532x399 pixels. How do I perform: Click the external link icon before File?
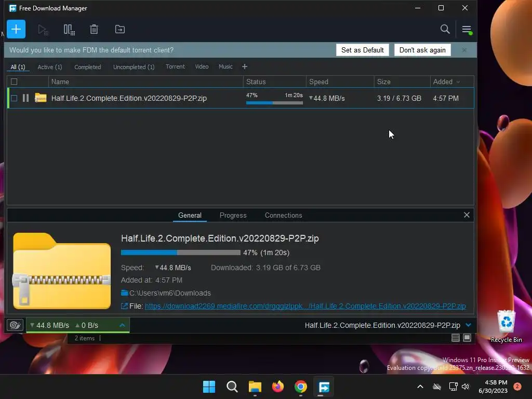(125, 306)
